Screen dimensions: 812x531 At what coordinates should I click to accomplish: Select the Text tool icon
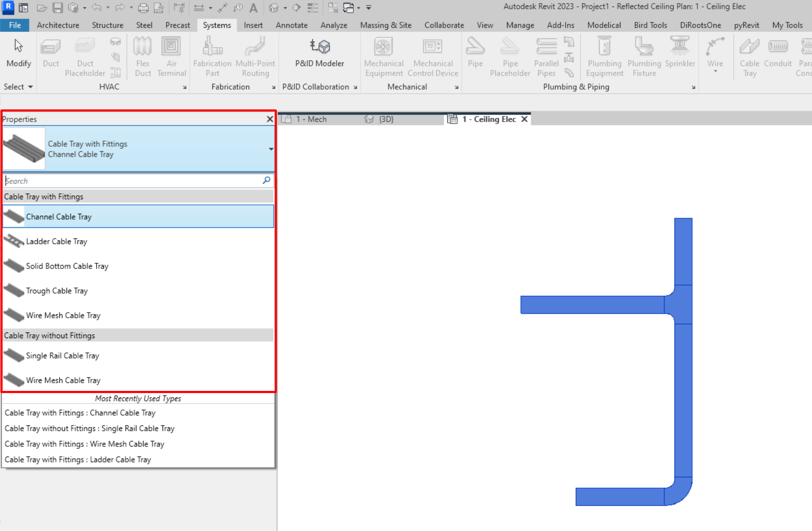(254, 8)
